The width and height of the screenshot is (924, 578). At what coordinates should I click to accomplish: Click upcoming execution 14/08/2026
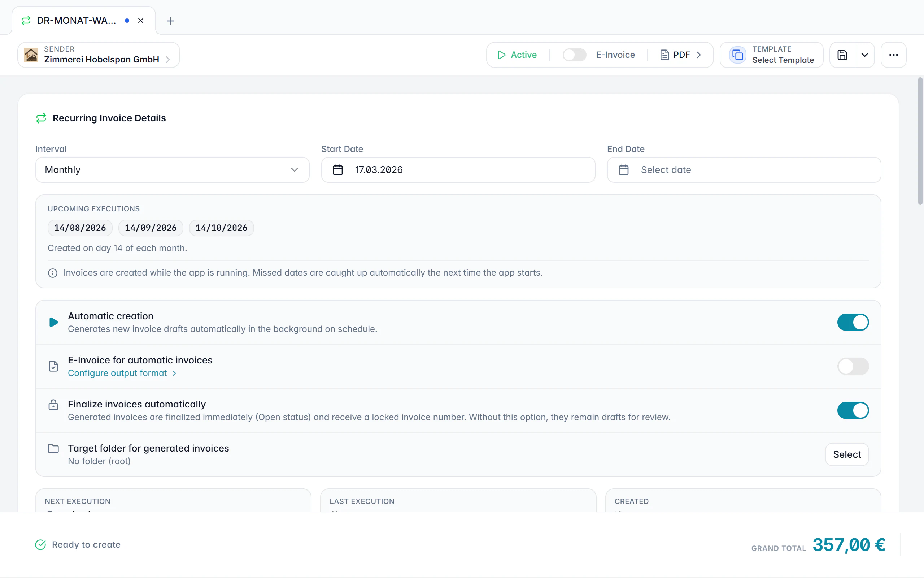pyautogui.click(x=80, y=228)
